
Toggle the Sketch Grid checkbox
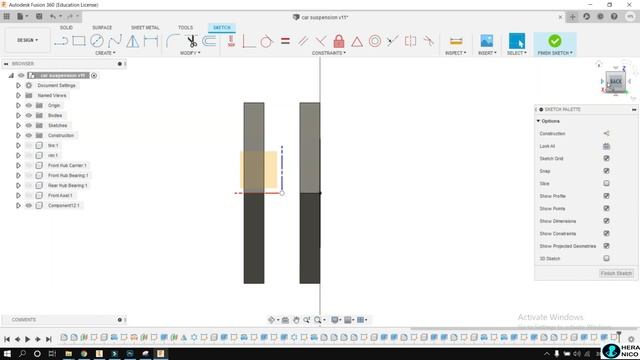607,158
